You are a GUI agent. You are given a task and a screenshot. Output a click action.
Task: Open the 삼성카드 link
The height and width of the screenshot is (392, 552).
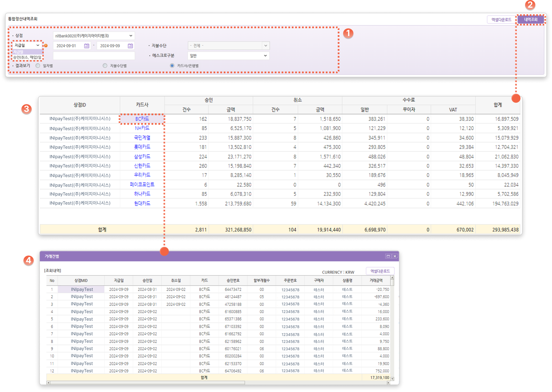click(142, 156)
